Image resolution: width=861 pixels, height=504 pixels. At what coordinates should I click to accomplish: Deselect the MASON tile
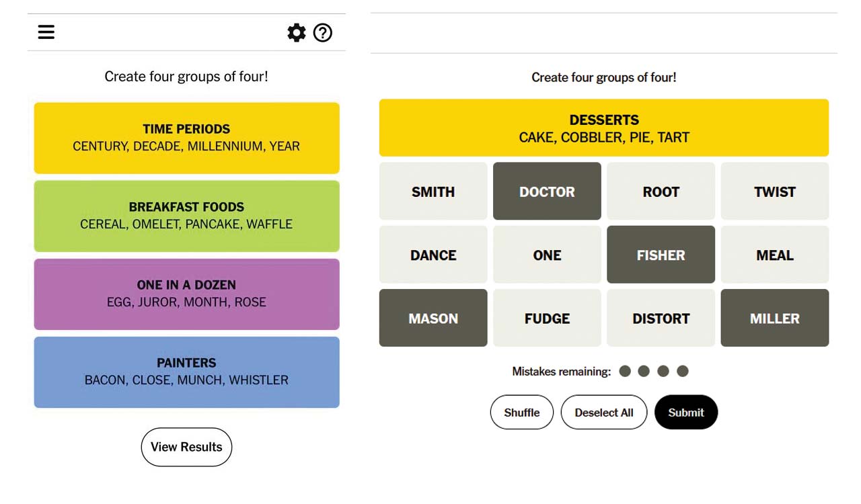tap(433, 318)
